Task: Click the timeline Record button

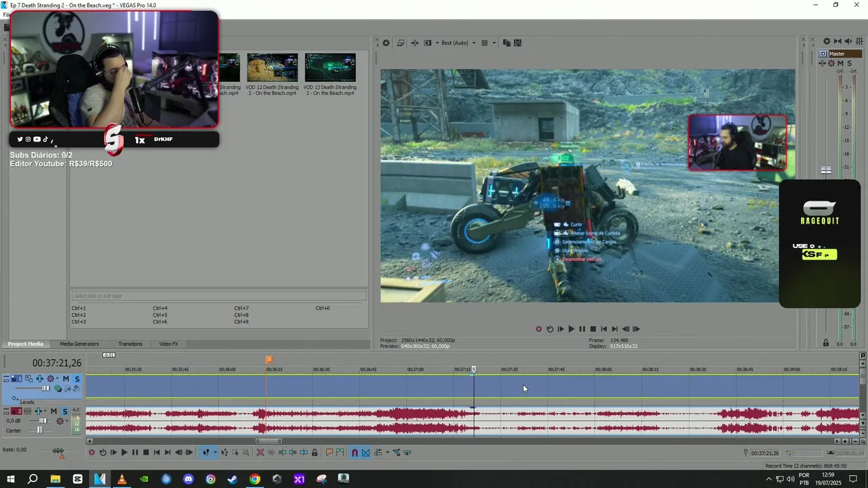Action: (92, 452)
